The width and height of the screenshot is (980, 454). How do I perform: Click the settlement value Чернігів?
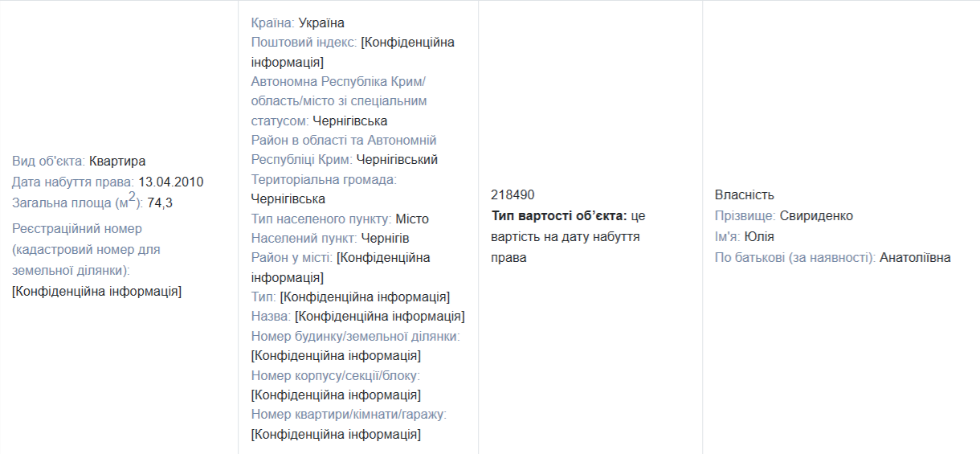[386, 239]
